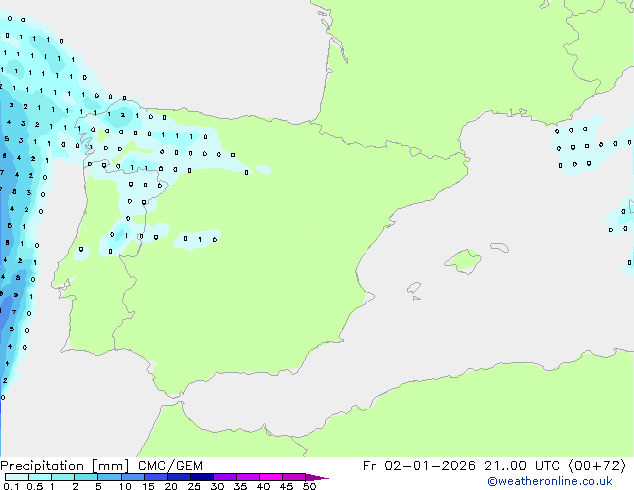Pick the medium blue 5–10 mm legend swatch
Viewport: 634px width, 490px height.
coord(110,477)
